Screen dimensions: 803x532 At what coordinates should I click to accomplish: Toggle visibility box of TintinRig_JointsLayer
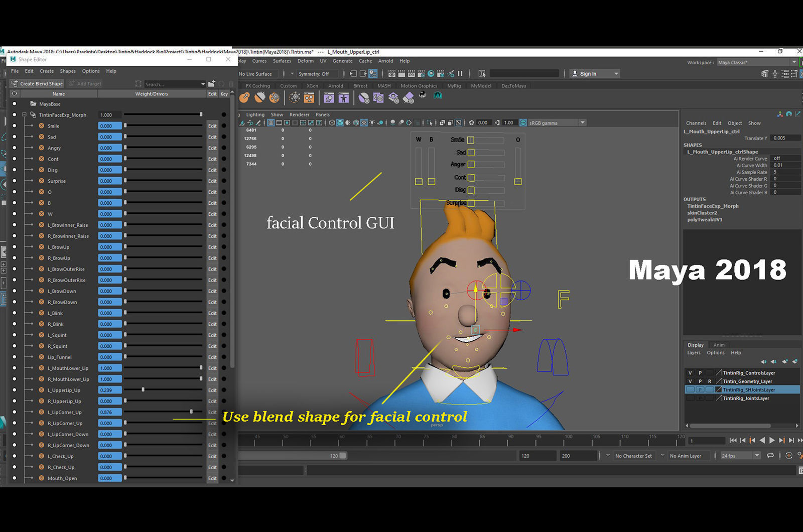(690, 398)
